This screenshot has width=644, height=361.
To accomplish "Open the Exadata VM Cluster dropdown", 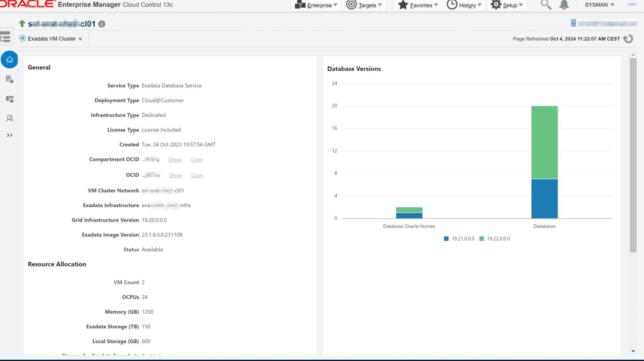I will point(51,39).
